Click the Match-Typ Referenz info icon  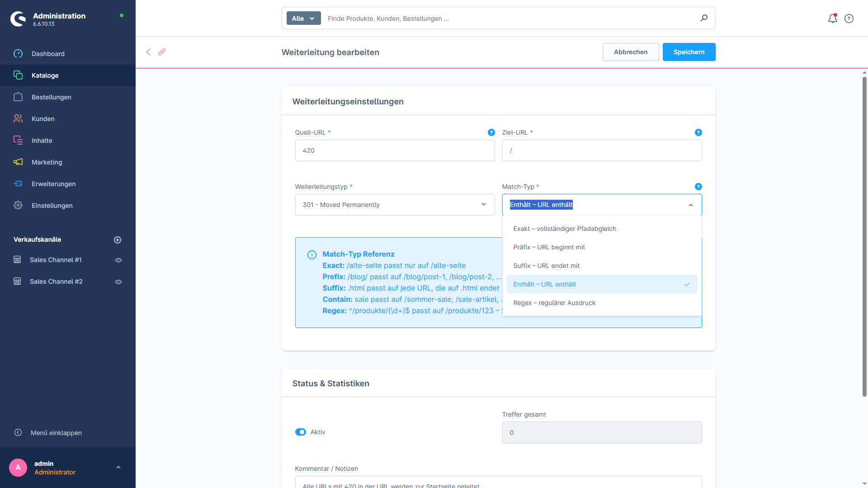(312, 255)
